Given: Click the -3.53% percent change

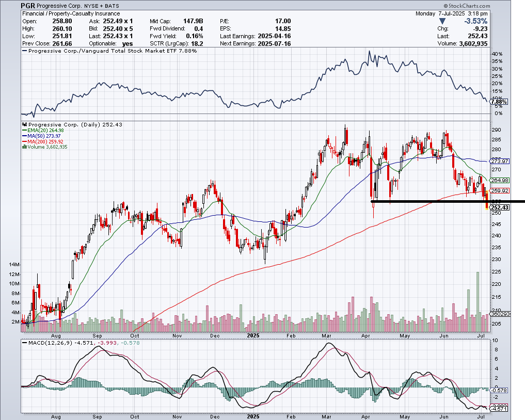Looking at the screenshot, I should [475, 22].
